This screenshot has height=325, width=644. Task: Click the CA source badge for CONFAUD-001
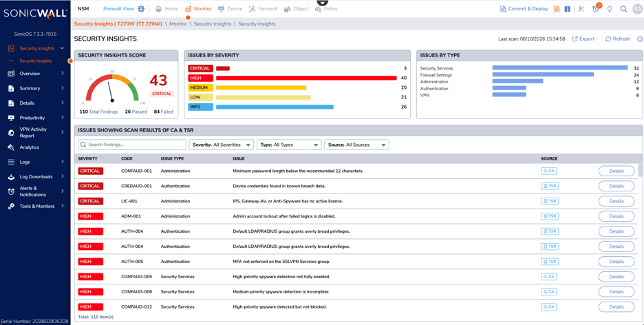pyautogui.click(x=549, y=171)
